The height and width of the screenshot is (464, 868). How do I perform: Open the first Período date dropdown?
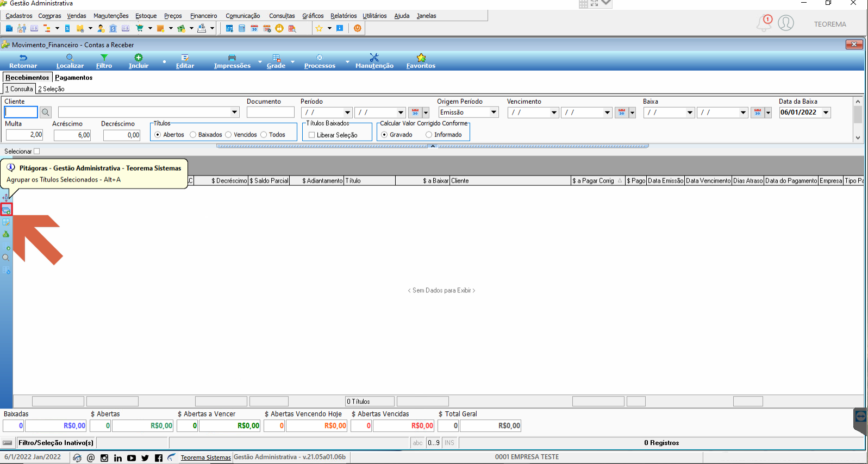[348, 112]
